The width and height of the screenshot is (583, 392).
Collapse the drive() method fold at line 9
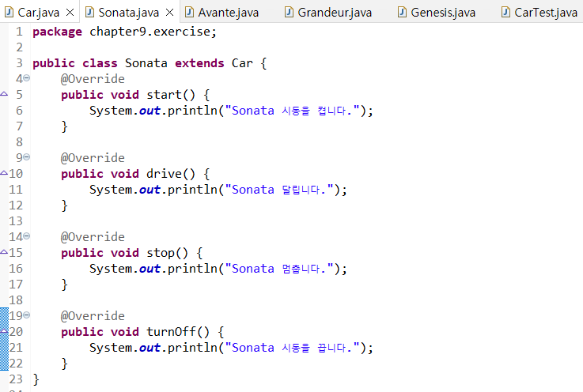[26, 158]
